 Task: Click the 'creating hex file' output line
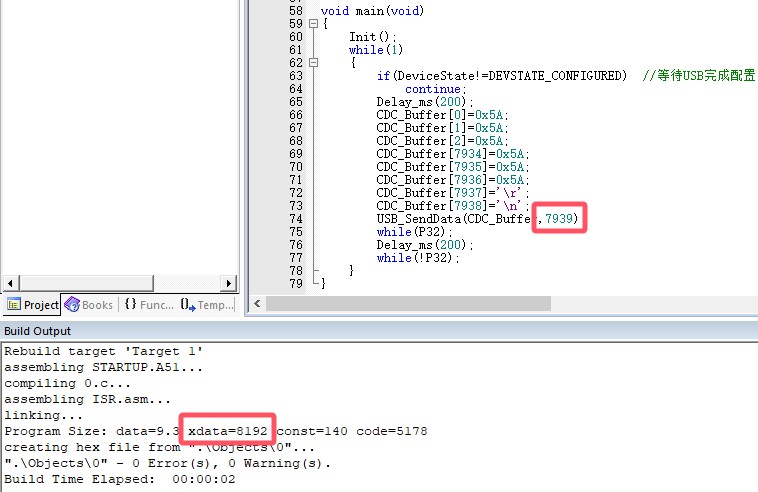(160, 447)
